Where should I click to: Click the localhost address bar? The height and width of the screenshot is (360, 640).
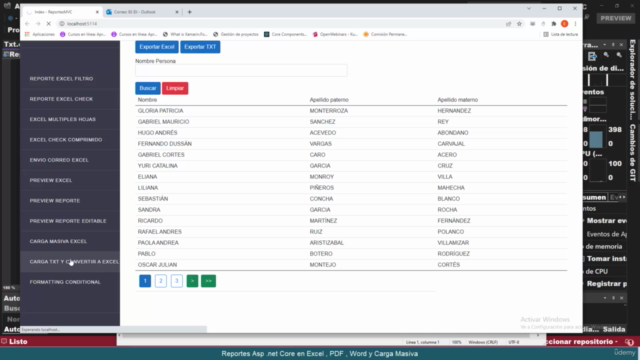click(x=282, y=24)
